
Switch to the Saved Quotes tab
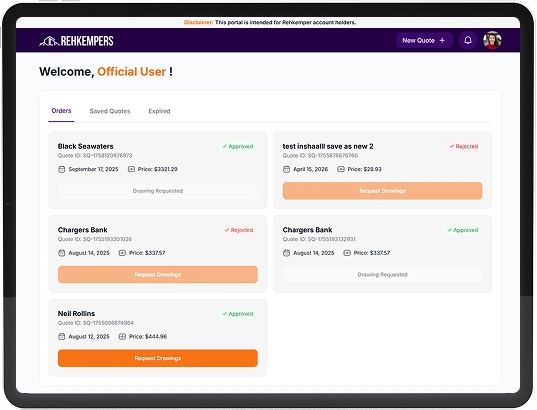pyautogui.click(x=110, y=111)
